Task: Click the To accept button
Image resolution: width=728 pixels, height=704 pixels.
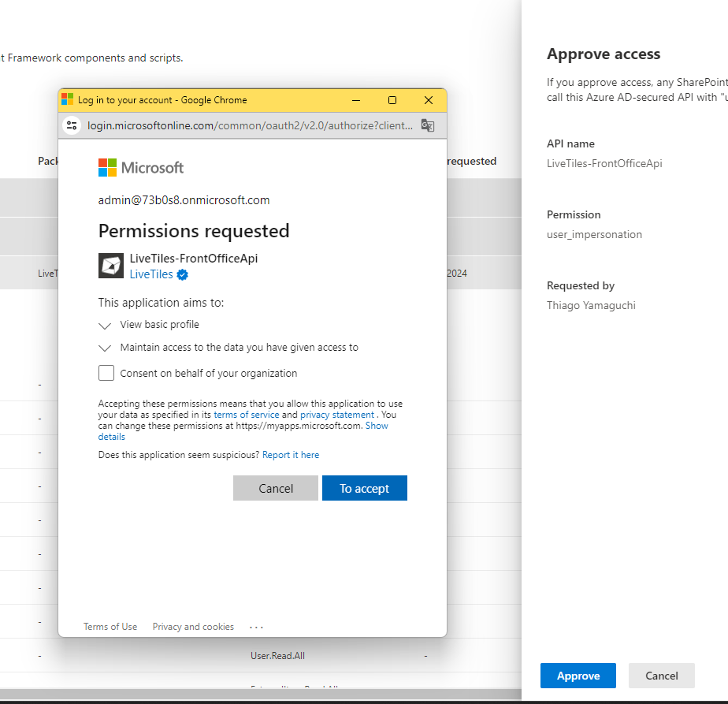Action: click(365, 488)
